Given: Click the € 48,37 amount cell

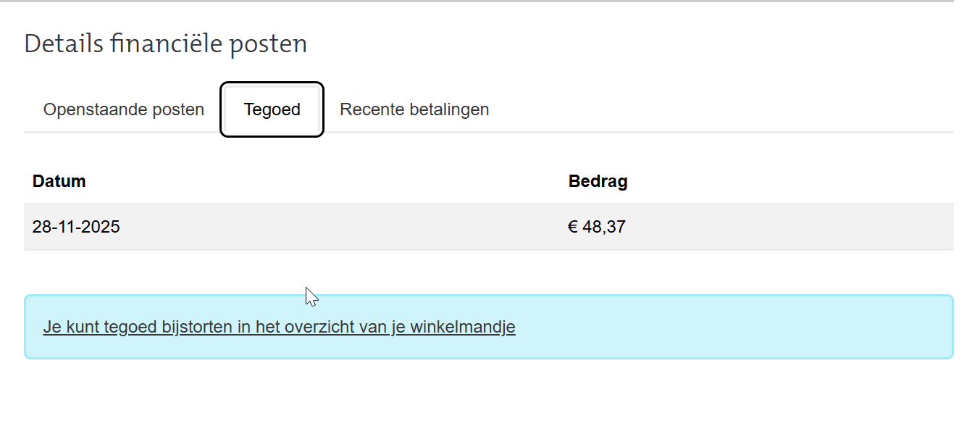Looking at the screenshot, I should [x=597, y=227].
